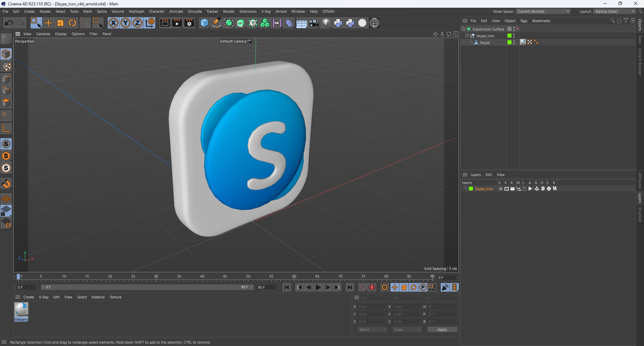
Task: Open the Simulate menu
Action: click(195, 11)
